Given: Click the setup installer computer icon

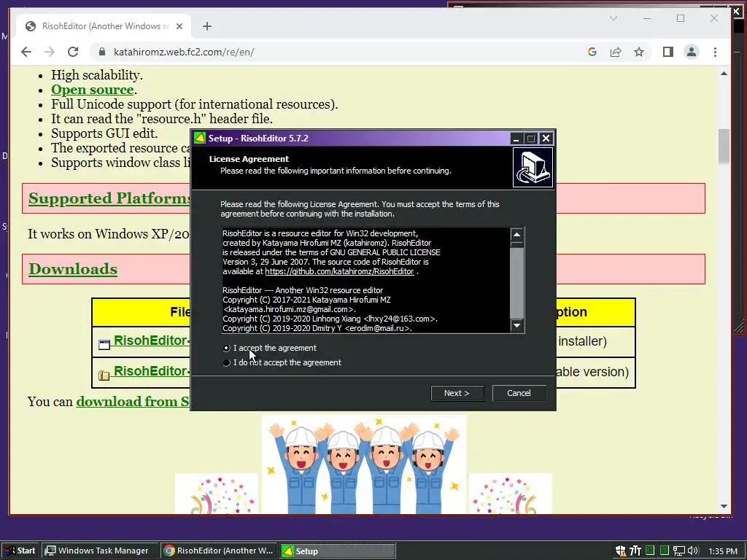Looking at the screenshot, I should pos(533,167).
